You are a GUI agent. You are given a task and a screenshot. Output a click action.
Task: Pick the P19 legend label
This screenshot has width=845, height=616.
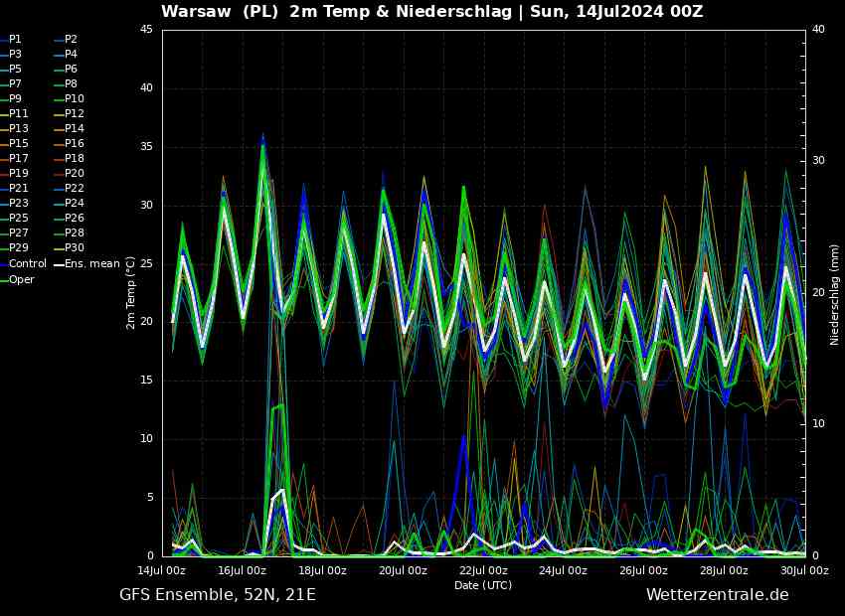pyautogui.click(x=18, y=174)
